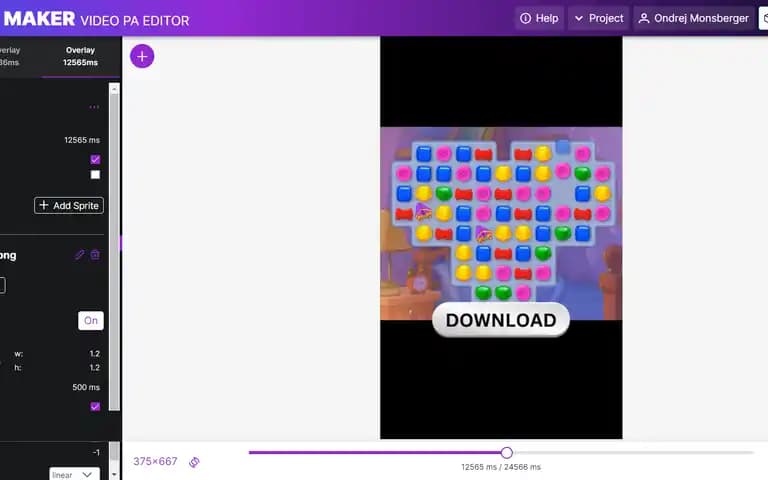Open Ondrej Monsberger account menu
The image size is (768, 480).
(694, 19)
